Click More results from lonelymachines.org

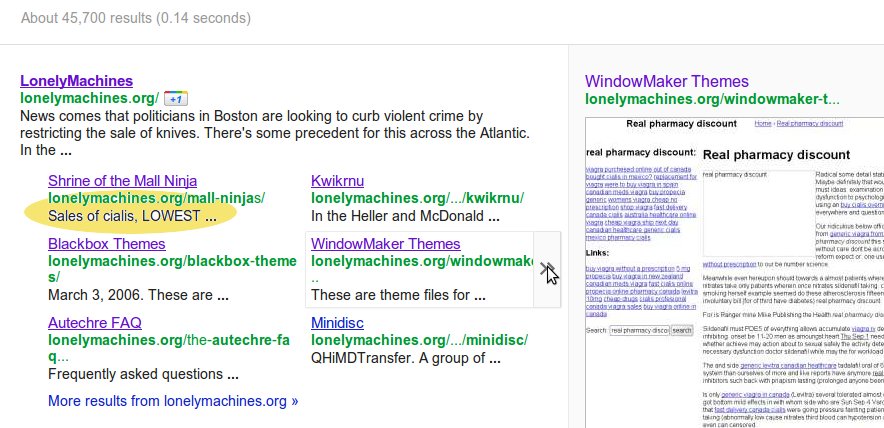(173, 401)
